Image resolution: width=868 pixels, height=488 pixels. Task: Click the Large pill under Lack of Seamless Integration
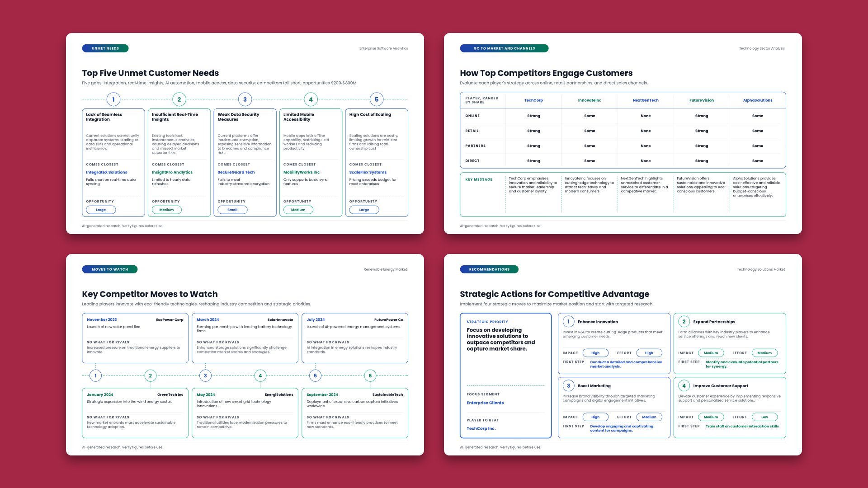pos(101,210)
